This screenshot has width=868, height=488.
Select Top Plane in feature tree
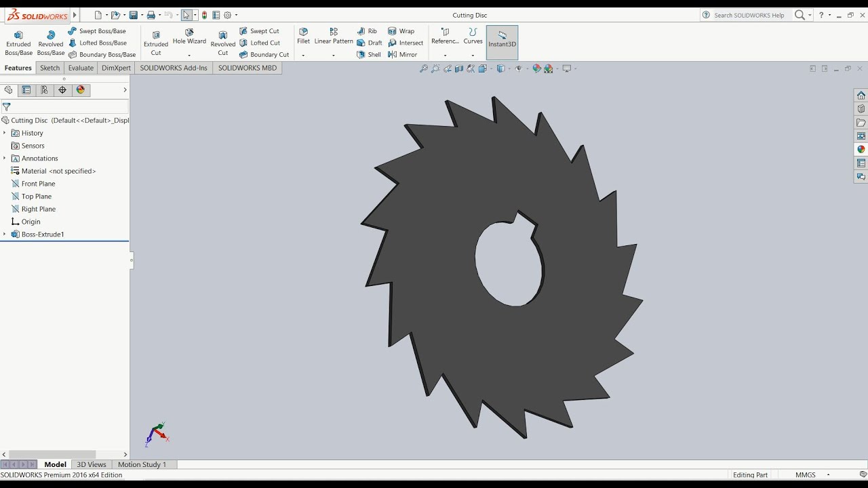pyautogui.click(x=32, y=197)
